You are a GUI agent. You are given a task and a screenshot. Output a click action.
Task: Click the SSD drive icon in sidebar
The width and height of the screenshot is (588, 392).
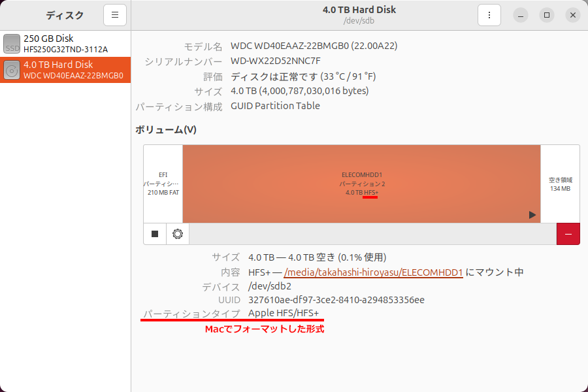click(12, 44)
